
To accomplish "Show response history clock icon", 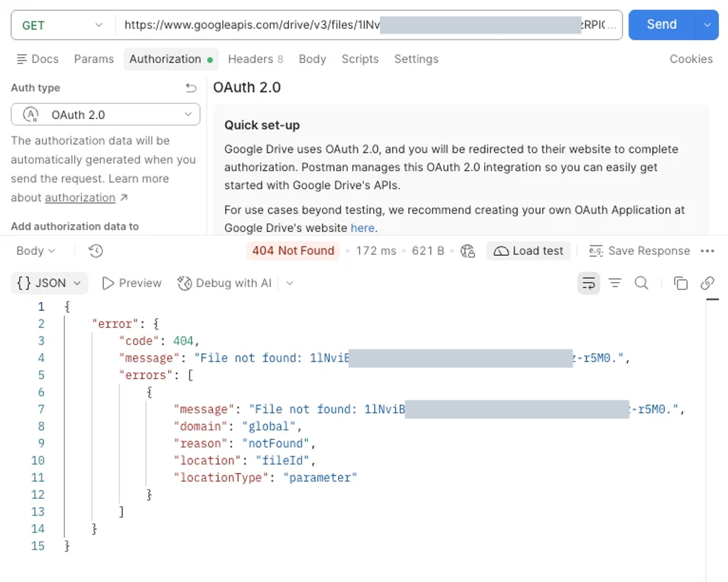I will (96, 251).
